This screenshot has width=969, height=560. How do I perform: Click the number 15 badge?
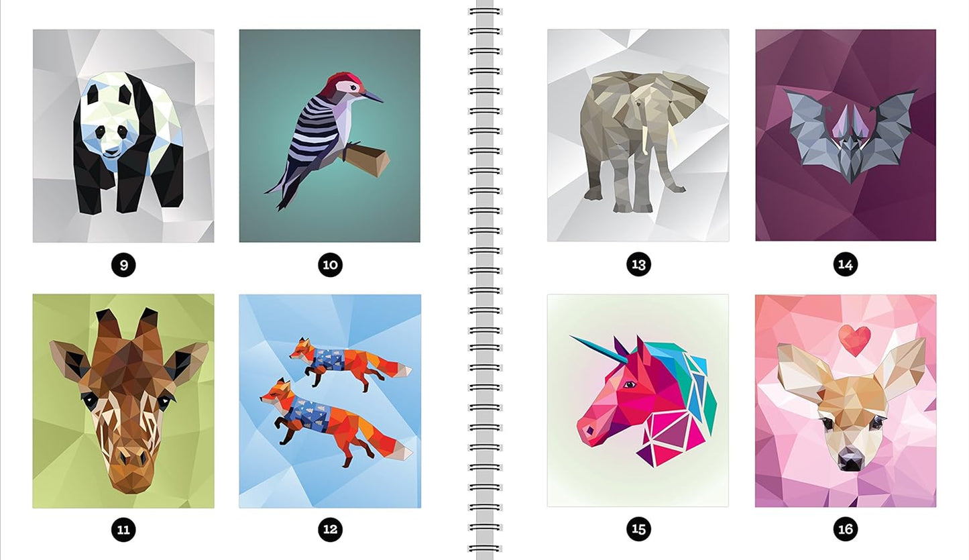(x=638, y=530)
